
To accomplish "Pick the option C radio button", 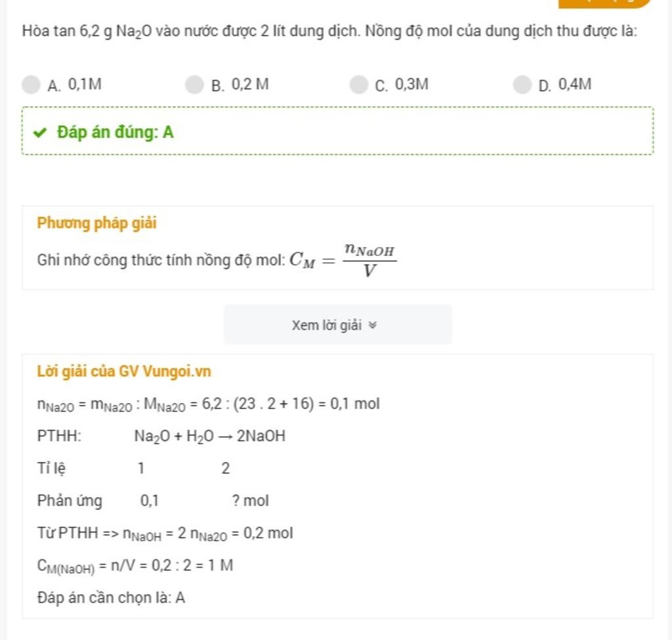I will point(358,85).
